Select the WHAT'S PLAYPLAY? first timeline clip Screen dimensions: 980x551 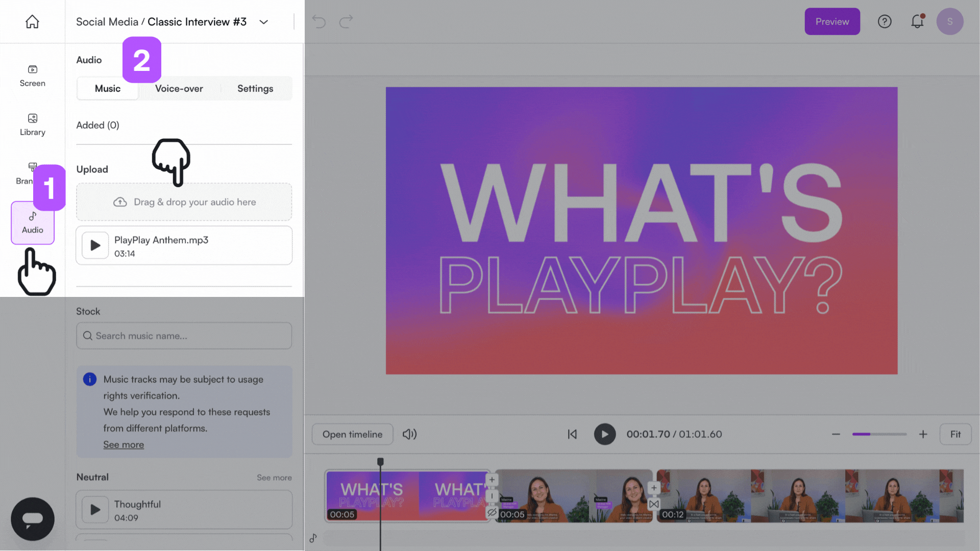tap(407, 496)
